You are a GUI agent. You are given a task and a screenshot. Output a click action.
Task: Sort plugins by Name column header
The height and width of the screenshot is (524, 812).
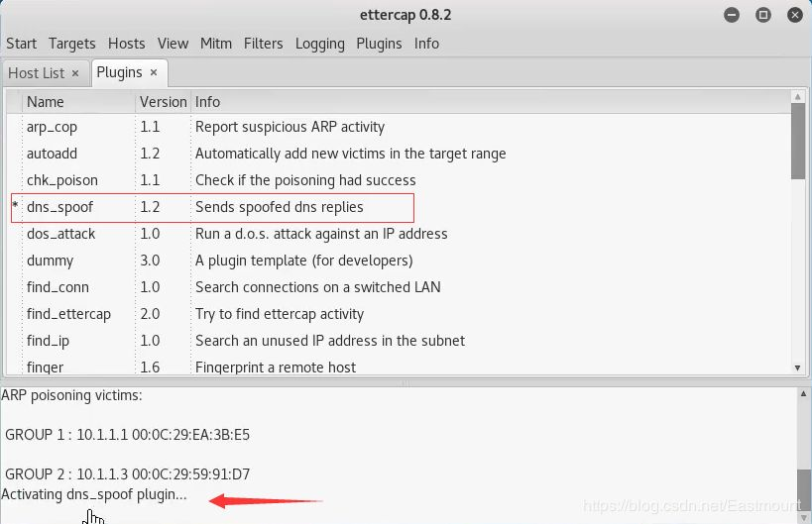78,102
